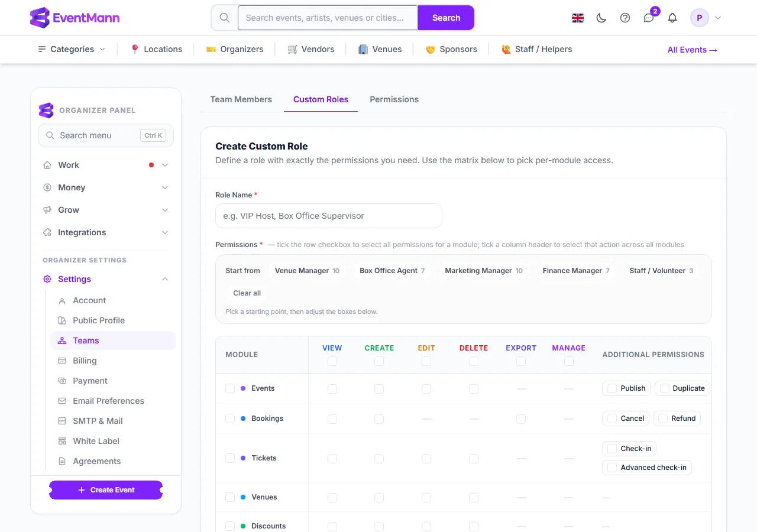The image size is (757, 532).
Task: Expand the Integrations menu section
Action: point(106,232)
